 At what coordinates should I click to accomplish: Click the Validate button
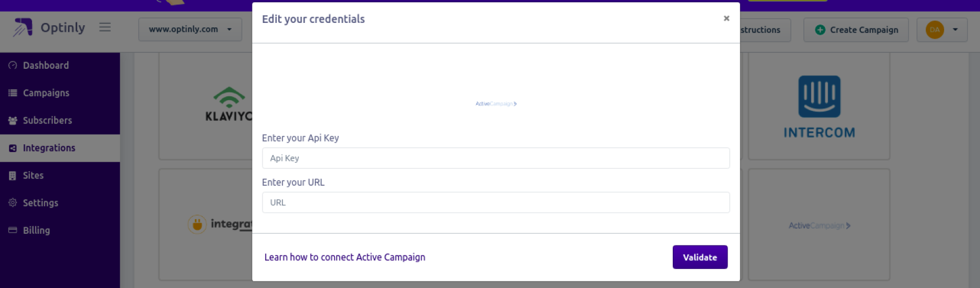(700, 257)
